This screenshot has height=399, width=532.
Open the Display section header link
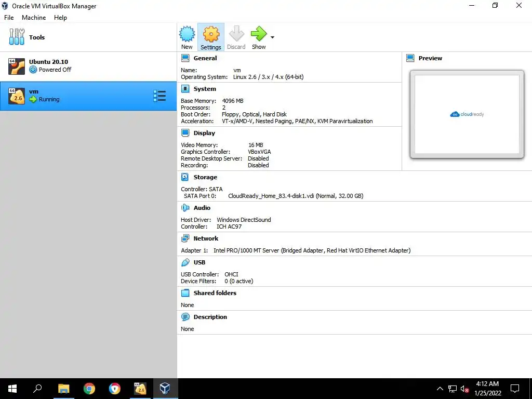click(204, 133)
